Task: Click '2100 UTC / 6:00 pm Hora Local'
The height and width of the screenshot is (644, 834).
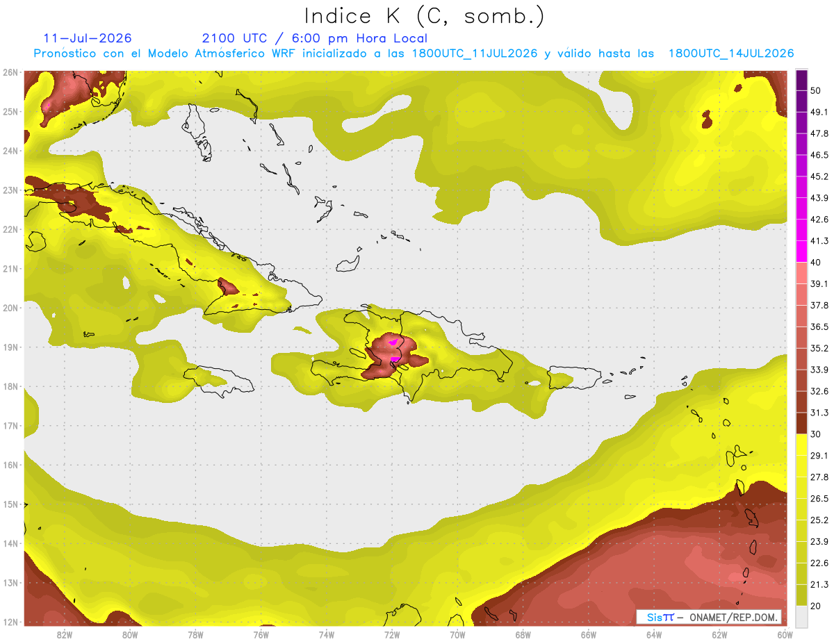Action: click(x=314, y=38)
